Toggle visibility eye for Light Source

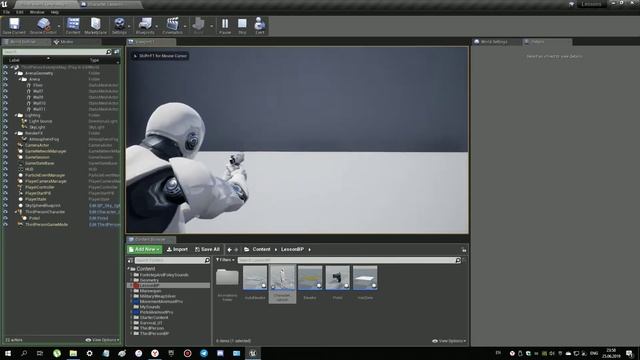5,121
